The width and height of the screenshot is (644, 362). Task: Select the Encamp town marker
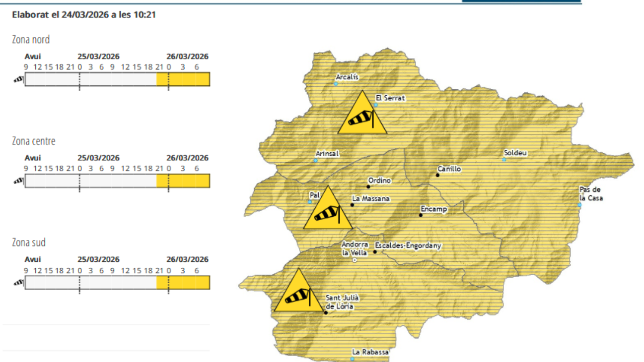[421, 215]
